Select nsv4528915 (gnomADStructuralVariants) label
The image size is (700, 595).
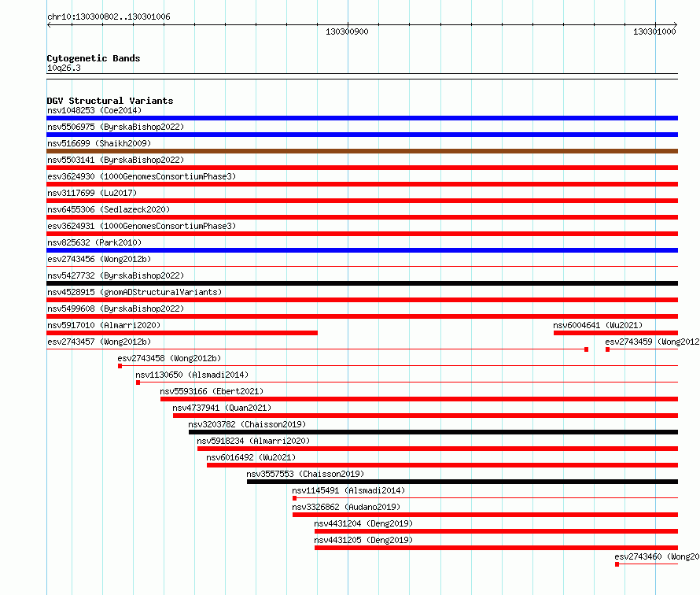click(x=134, y=292)
